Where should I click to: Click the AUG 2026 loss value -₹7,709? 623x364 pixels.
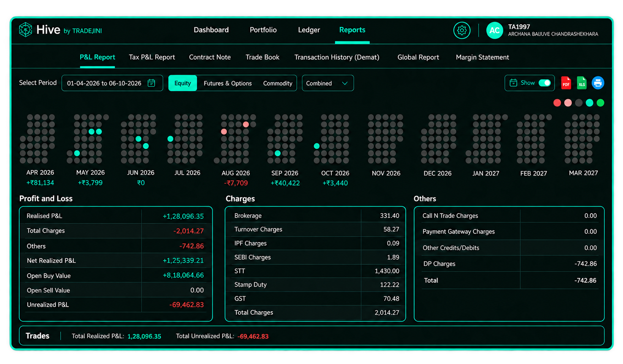[236, 183]
